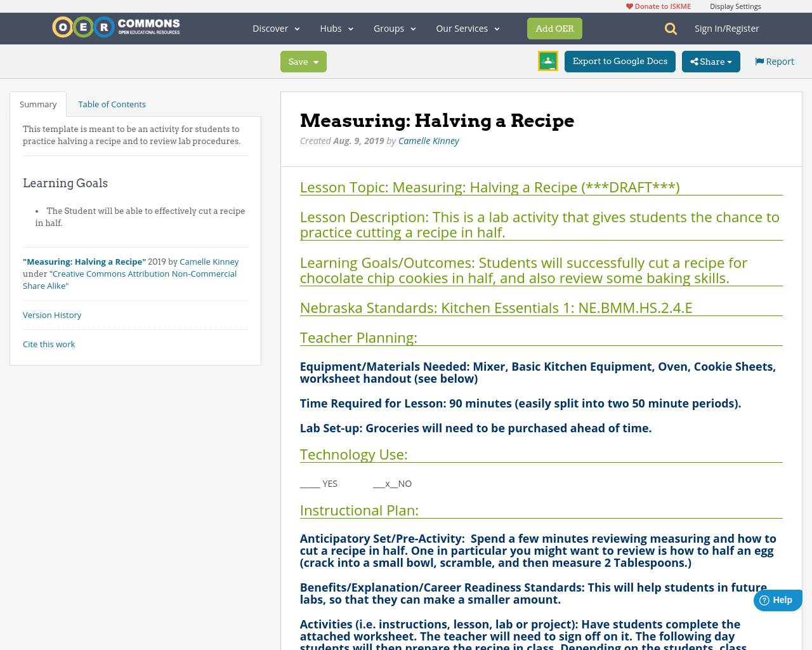View the Version History
Viewport: 812px width, 650px height.
coord(52,314)
